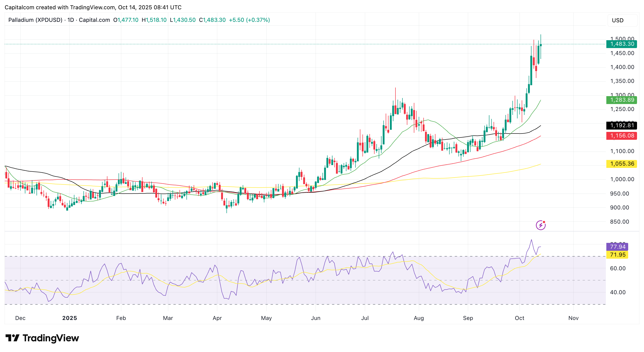Viewport: 644px width, 352px height.
Task: Click the Jul label on time axis
Action: coord(365,318)
